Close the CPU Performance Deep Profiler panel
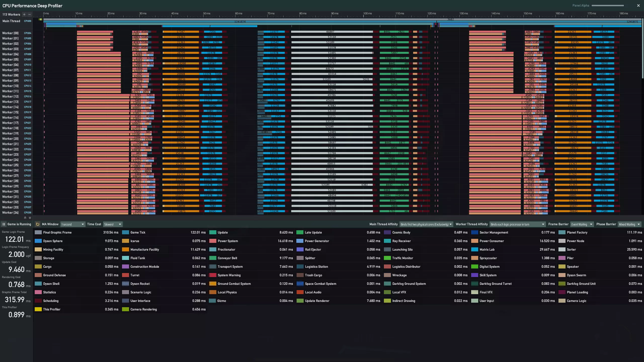 (638, 6)
